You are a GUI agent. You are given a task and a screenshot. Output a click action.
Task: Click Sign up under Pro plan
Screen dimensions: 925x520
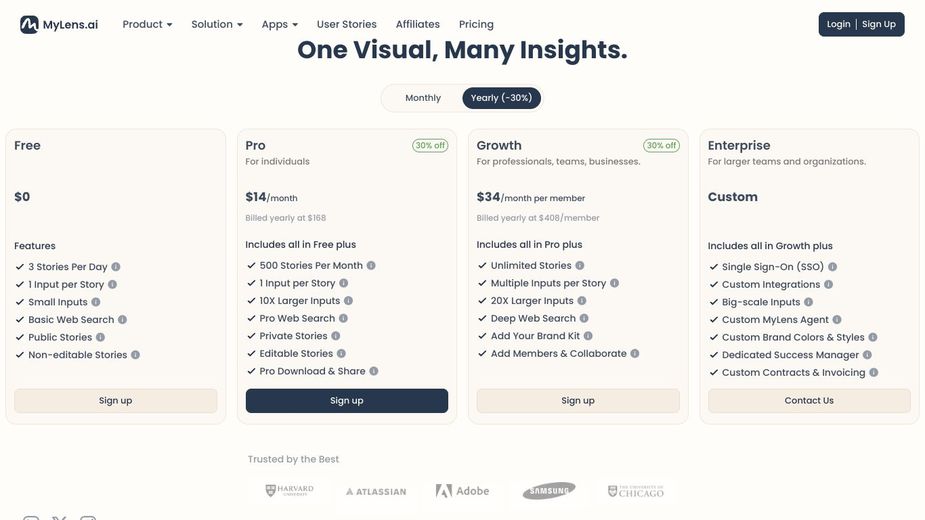[347, 401]
